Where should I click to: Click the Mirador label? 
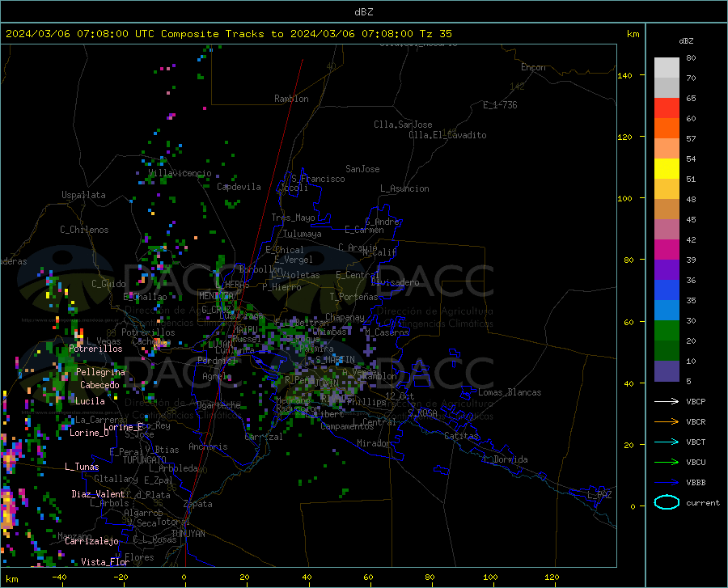(374, 443)
